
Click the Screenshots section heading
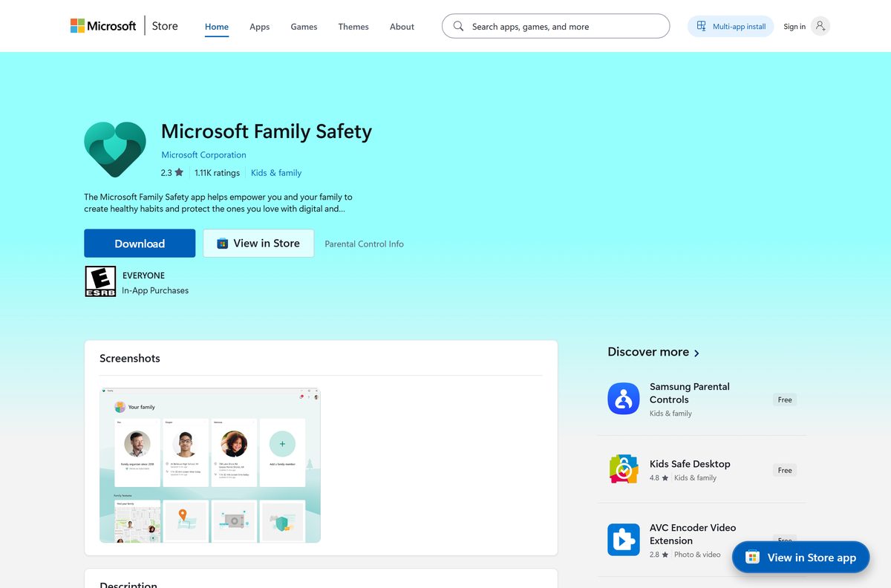tap(130, 358)
